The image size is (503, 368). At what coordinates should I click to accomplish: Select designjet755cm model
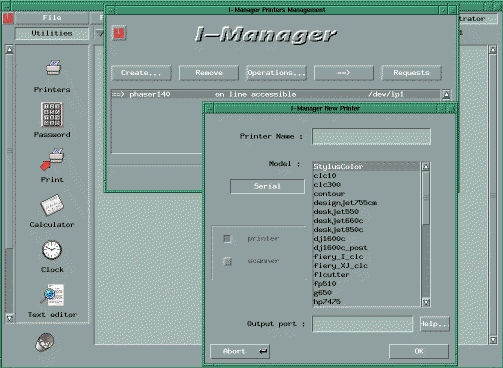pos(366,202)
